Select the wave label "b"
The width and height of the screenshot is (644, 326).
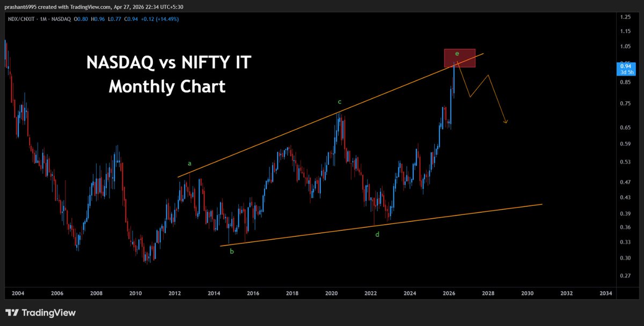click(232, 251)
